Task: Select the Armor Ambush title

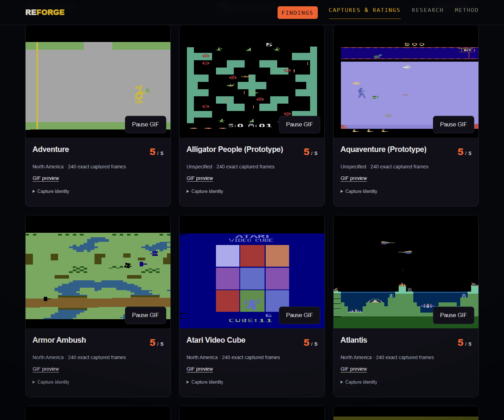Action: coord(59,340)
